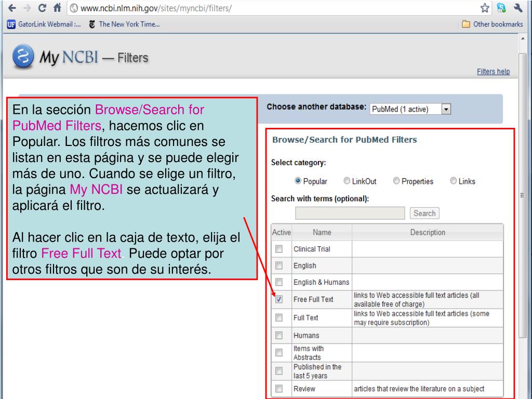Enable the Review filter checkbox
532x399 pixels.
279,389
